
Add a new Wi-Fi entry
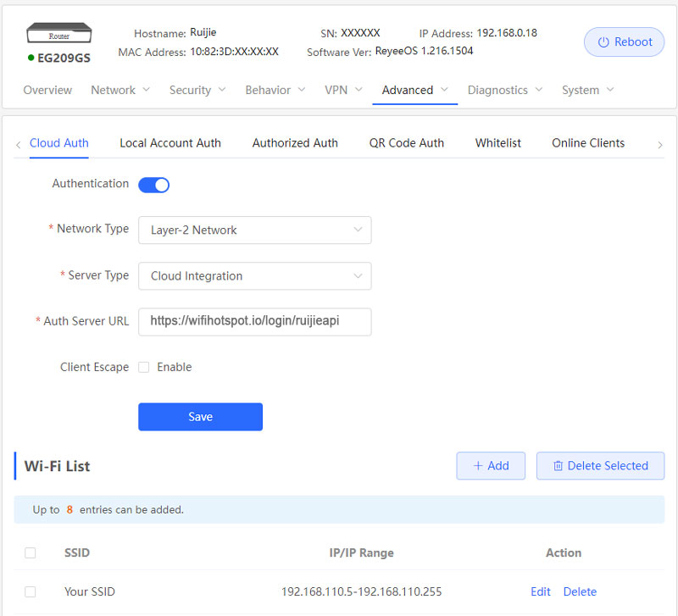(x=491, y=465)
